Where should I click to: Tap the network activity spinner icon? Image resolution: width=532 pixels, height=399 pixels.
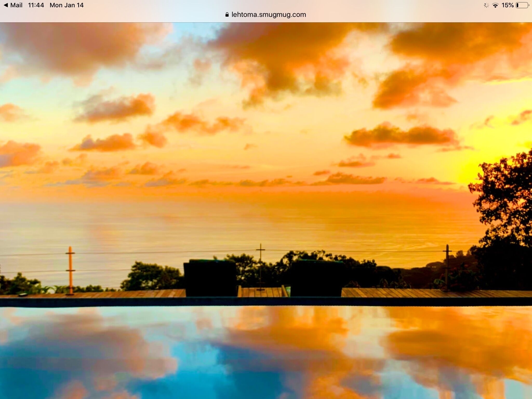pyautogui.click(x=486, y=5)
